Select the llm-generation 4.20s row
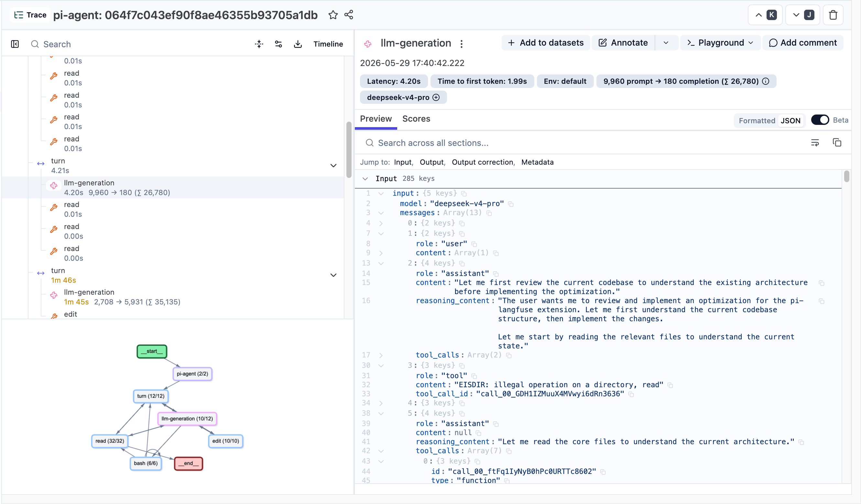 [x=173, y=188]
